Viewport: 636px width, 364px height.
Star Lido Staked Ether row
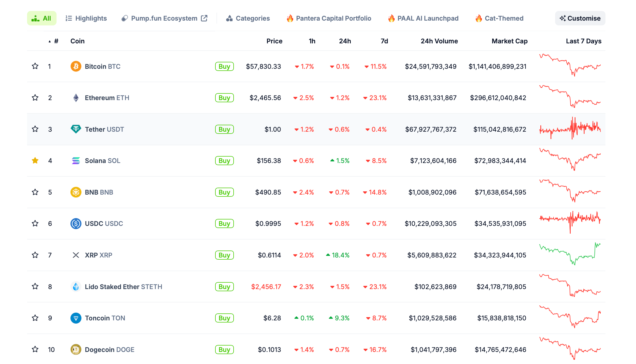(35, 286)
